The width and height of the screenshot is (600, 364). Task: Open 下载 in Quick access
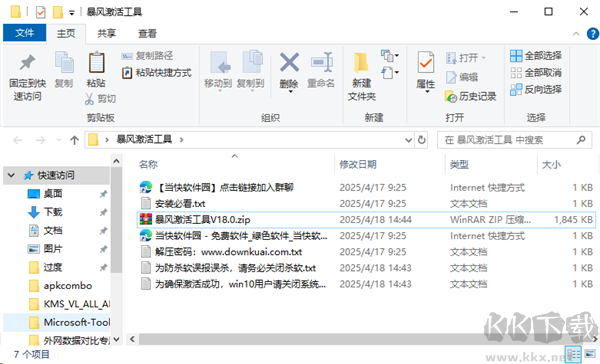point(52,212)
